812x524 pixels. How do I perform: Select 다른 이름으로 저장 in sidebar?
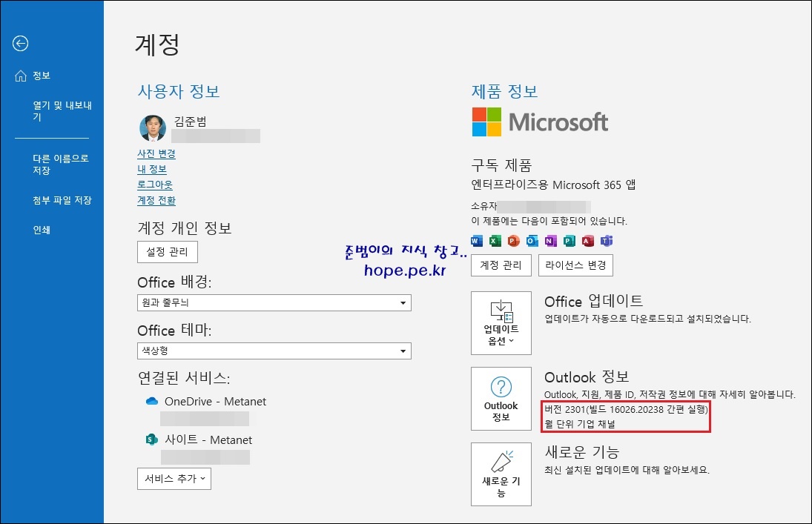point(61,164)
